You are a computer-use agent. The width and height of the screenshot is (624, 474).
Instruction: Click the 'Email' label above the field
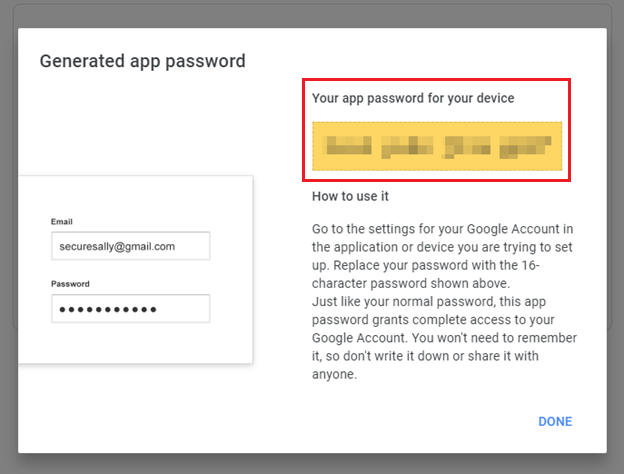click(62, 221)
